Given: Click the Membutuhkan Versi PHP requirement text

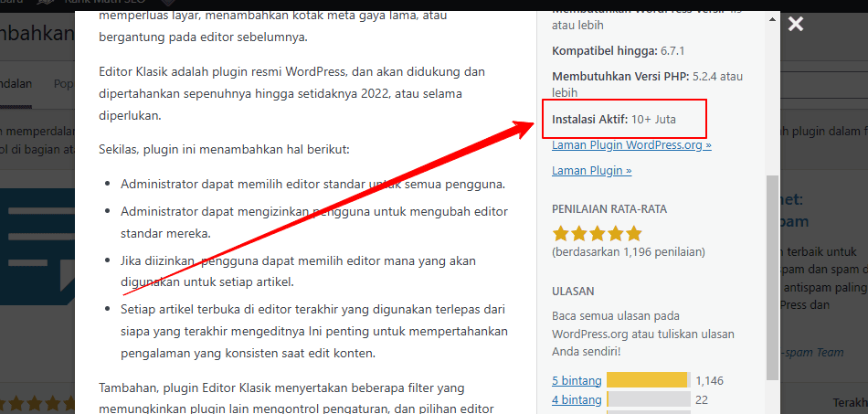Looking at the screenshot, I should (647, 84).
